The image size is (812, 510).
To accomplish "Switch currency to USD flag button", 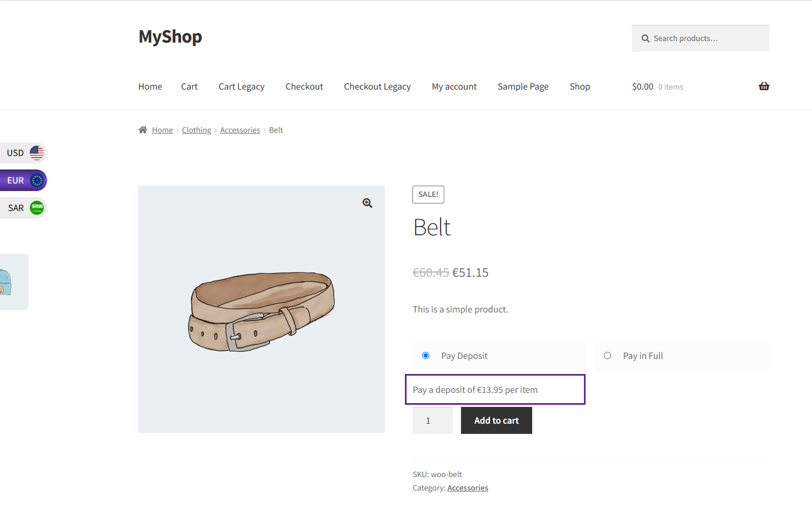I will pos(23,153).
